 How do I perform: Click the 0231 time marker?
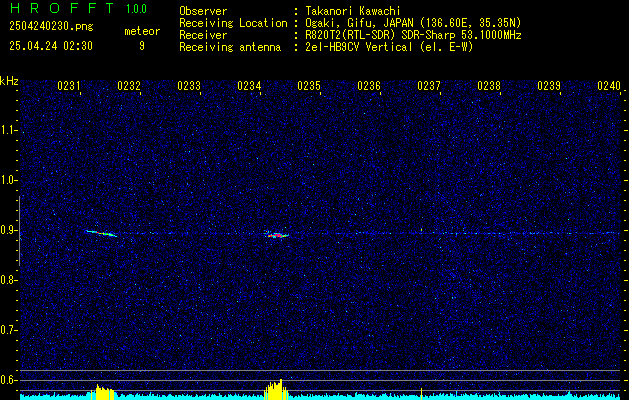pos(69,86)
